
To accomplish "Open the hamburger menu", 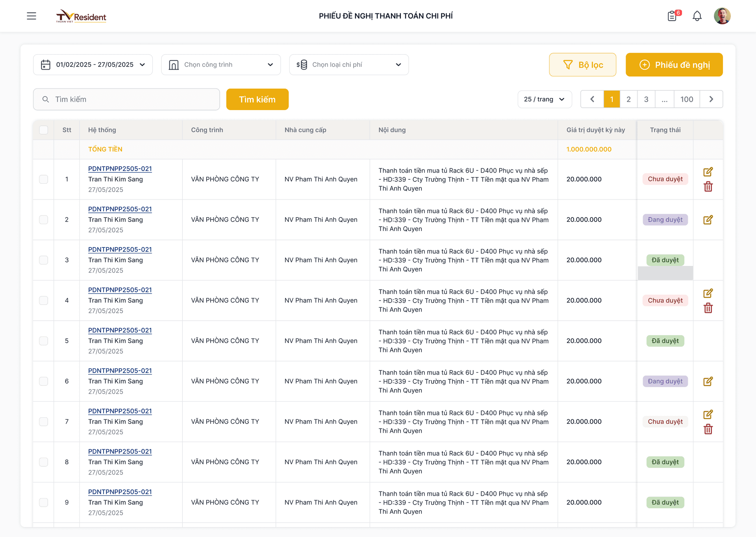I will [x=31, y=16].
